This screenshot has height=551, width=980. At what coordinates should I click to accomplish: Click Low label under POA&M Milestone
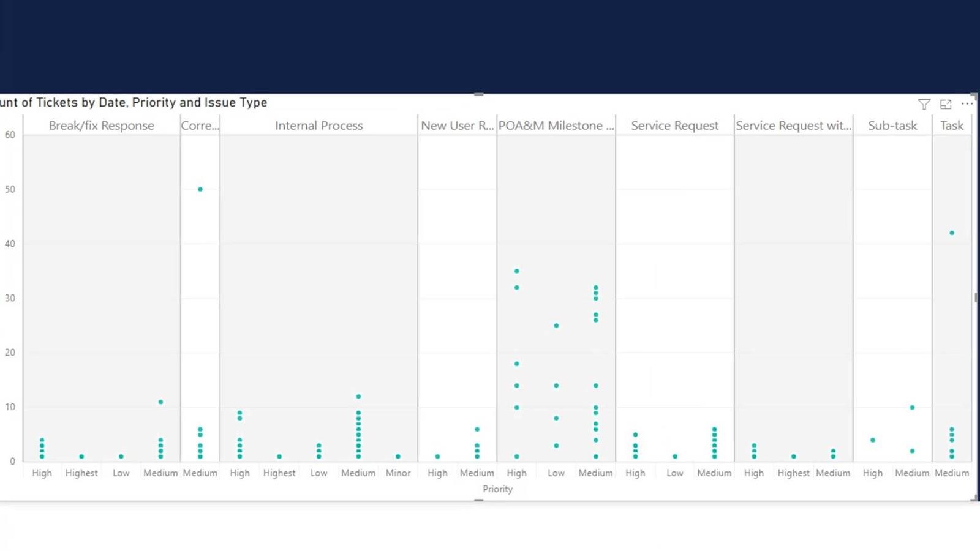[x=556, y=473]
